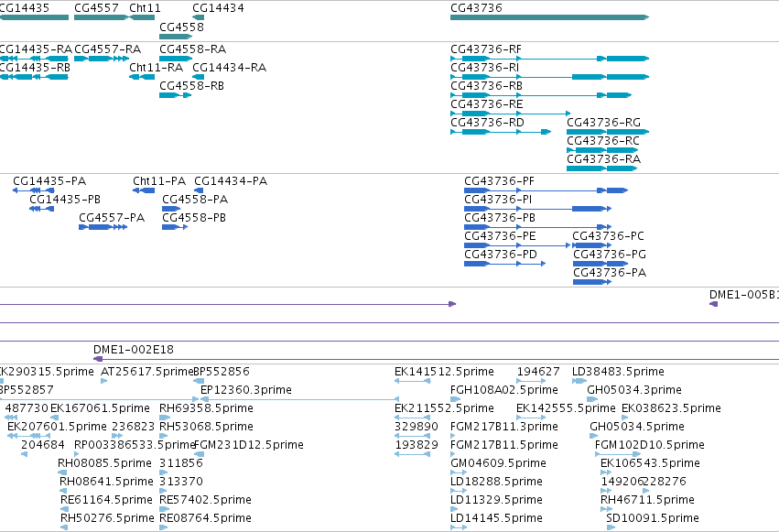Image resolution: width=779 pixels, height=532 pixels.
Task: Click transcript CG43736-RC
Action: click(602, 150)
